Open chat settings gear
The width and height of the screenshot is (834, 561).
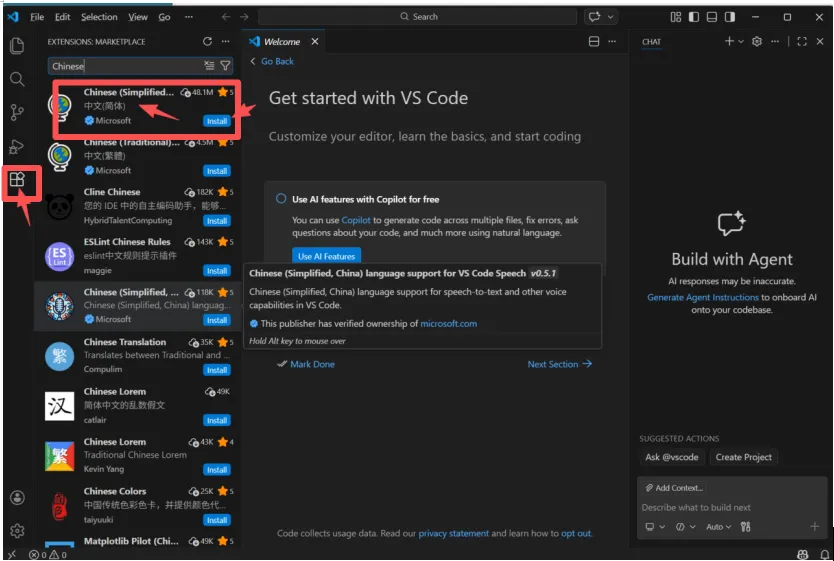coord(757,41)
